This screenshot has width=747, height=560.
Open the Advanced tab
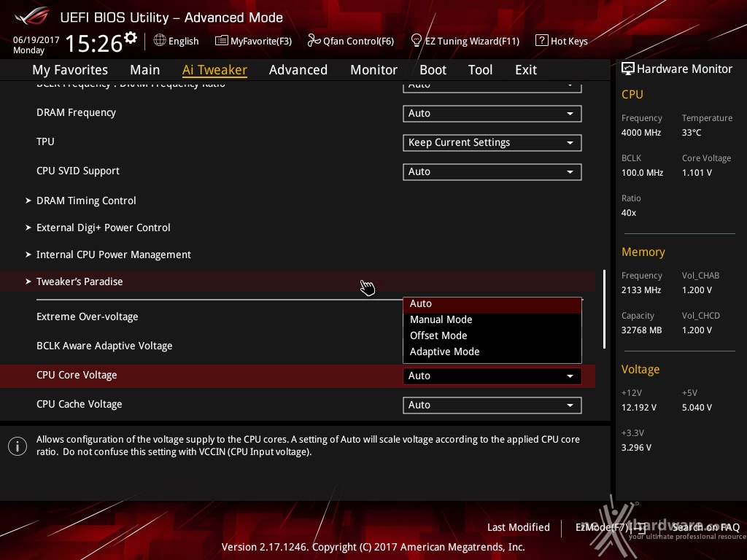point(298,70)
